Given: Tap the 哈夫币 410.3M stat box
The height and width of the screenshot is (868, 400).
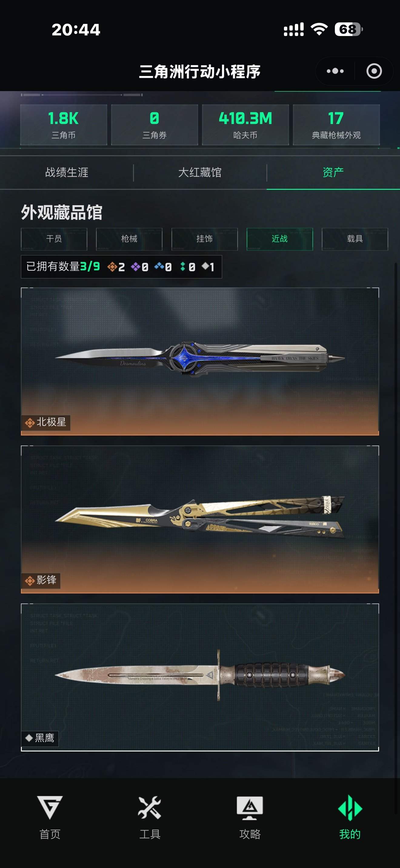Looking at the screenshot, I should [245, 125].
